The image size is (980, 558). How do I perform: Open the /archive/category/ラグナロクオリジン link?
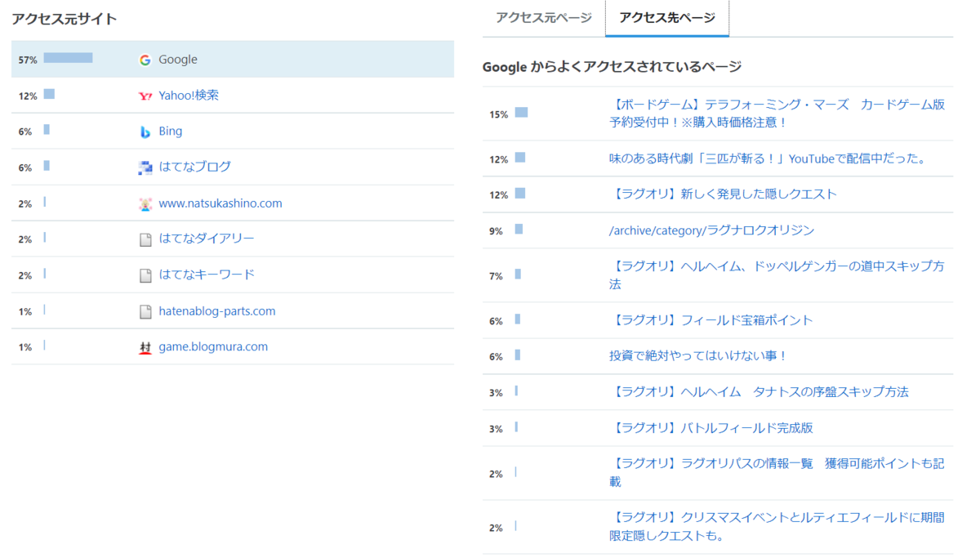pos(711,230)
